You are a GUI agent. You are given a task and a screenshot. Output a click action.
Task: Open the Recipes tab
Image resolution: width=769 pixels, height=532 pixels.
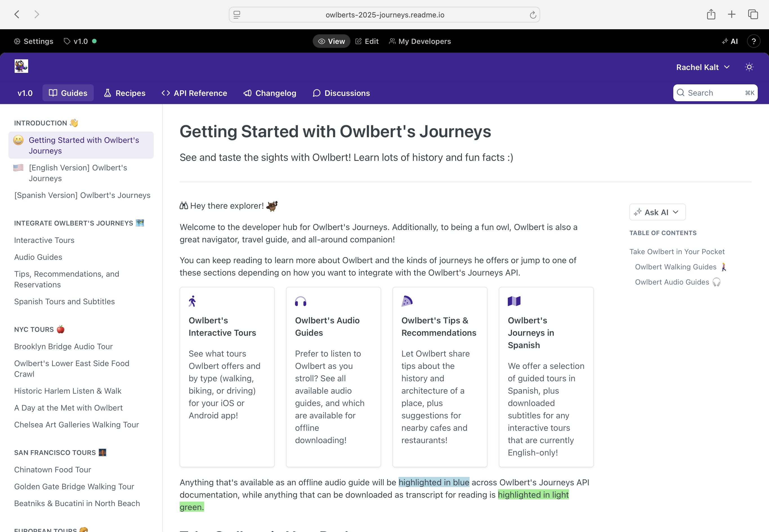click(x=124, y=93)
